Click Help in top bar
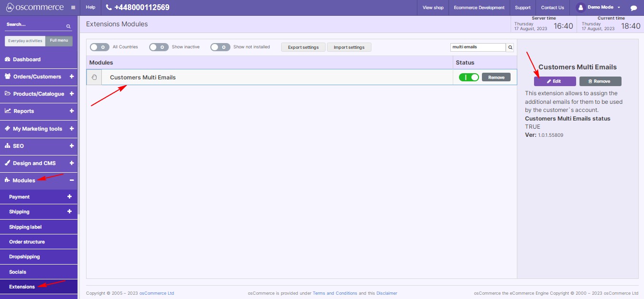 [x=90, y=8]
